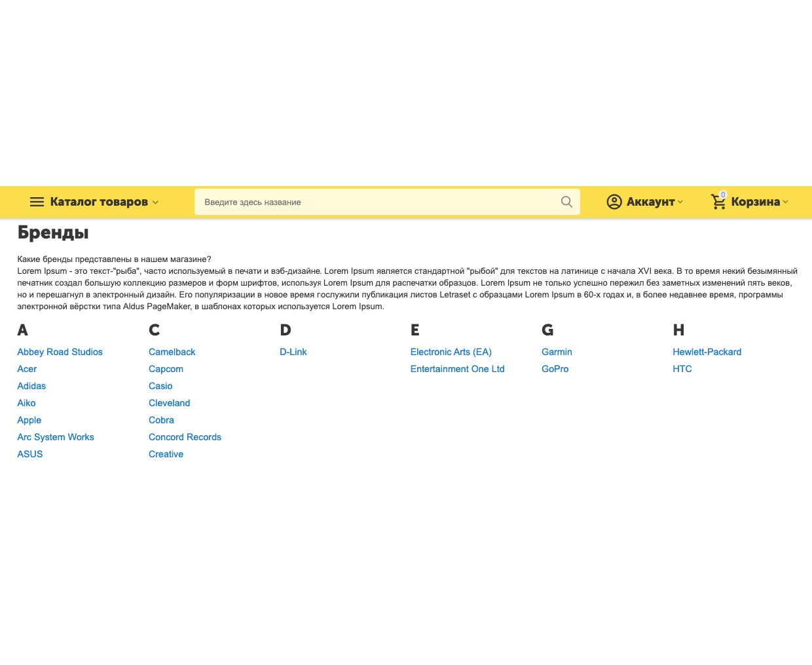
Task: Open the Capcom brand link
Action: (x=166, y=369)
